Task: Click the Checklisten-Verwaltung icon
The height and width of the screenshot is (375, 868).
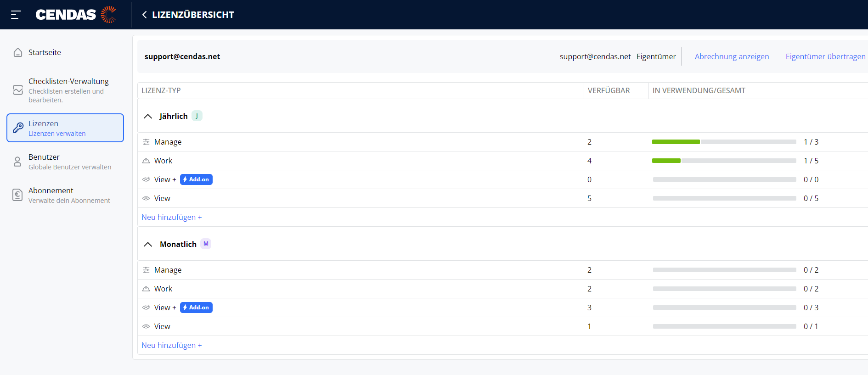Action: (x=18, y=90)
